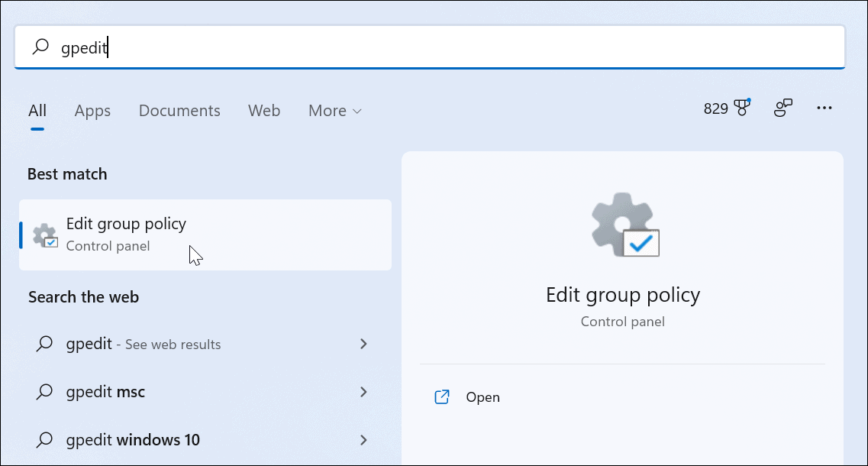Click magnifier icon beside gpedit windows 10
Screen dimensions: 868x466
pyautogui.click(x=45, y=440)
